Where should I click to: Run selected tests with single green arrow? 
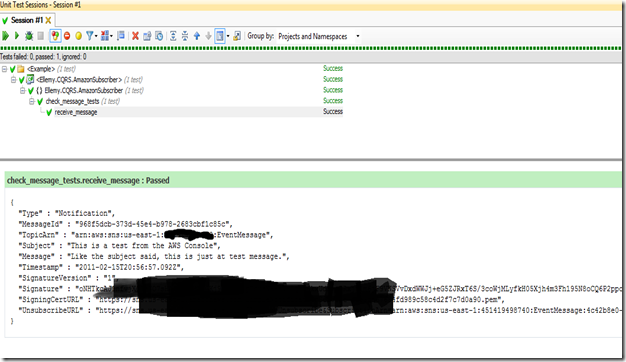[17, 36]
